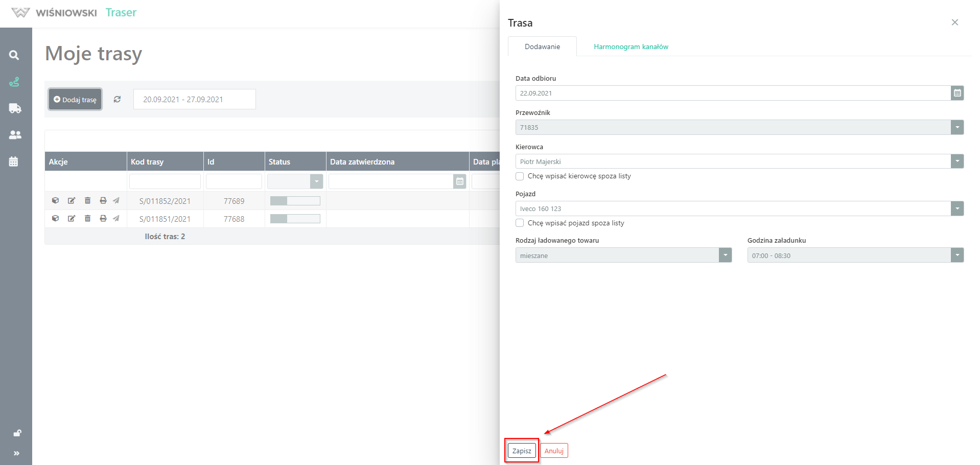980x465 pixels.
Task: Click the Zapisz button
Action: [522, 451]
